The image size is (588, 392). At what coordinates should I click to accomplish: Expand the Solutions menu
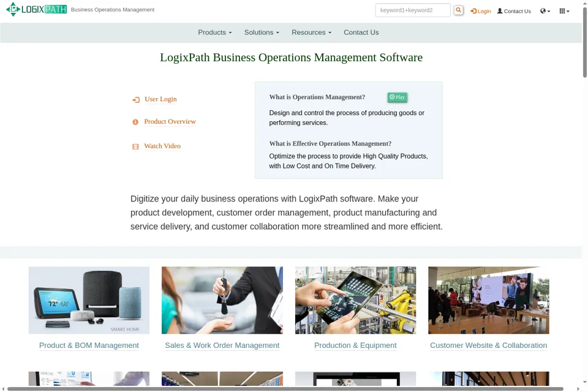coord(262,32)
